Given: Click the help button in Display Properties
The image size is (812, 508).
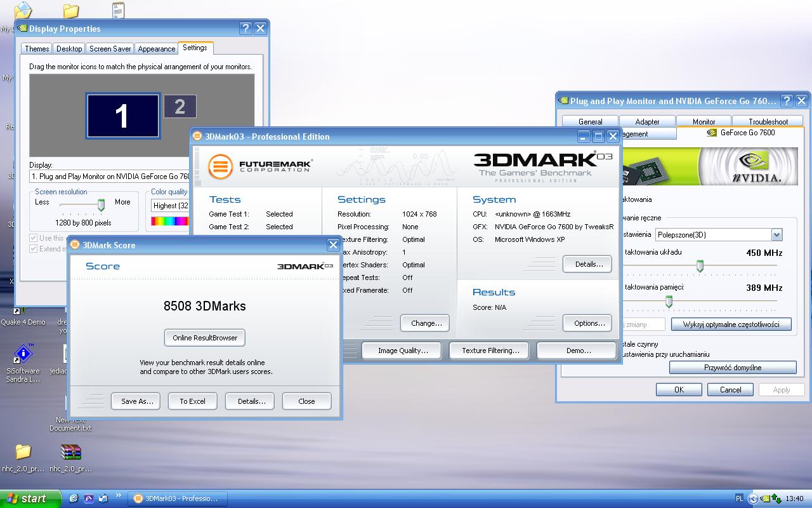Looking at the screenshot, I should [246, 29].
